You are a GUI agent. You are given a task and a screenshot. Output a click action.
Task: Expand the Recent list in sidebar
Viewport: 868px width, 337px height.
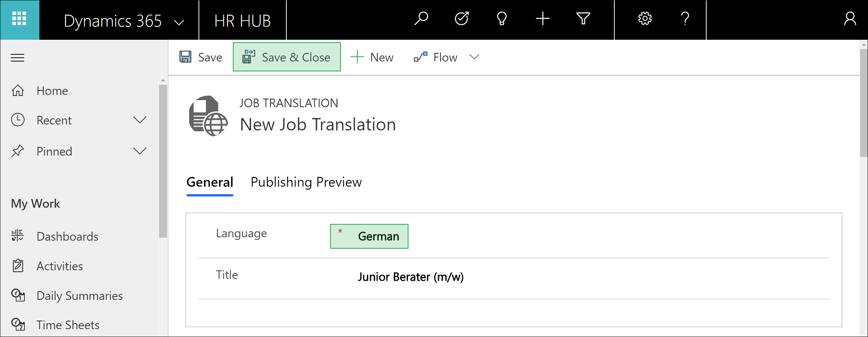pyautogui.click(x=140, y=120)
